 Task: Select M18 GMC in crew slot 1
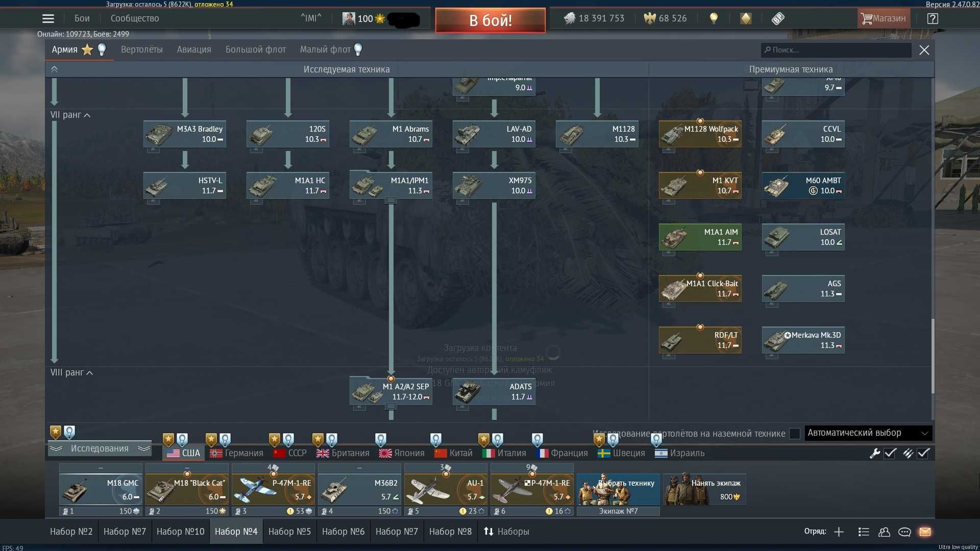(x=101, y=490)
